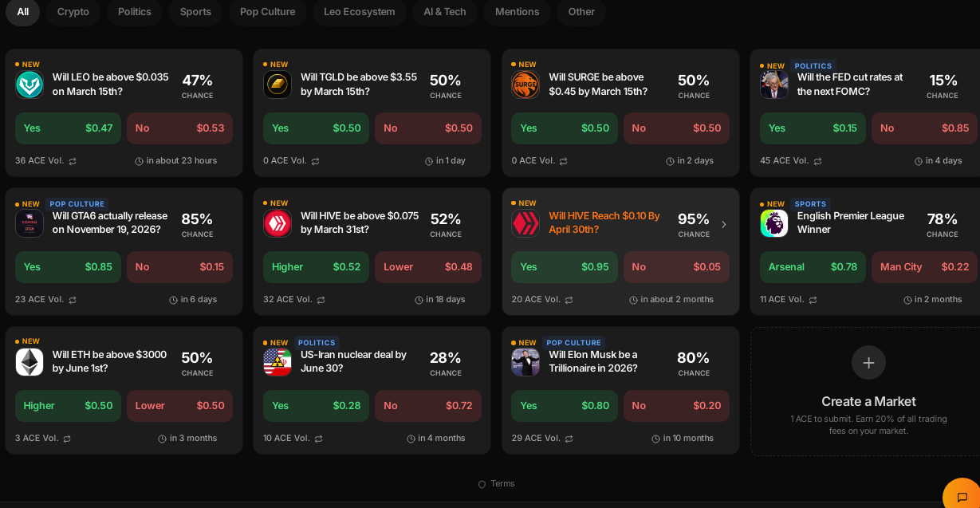Open the chat bubble support icon
Viewport: 980px width, 508px height.
tap(962, 497)
